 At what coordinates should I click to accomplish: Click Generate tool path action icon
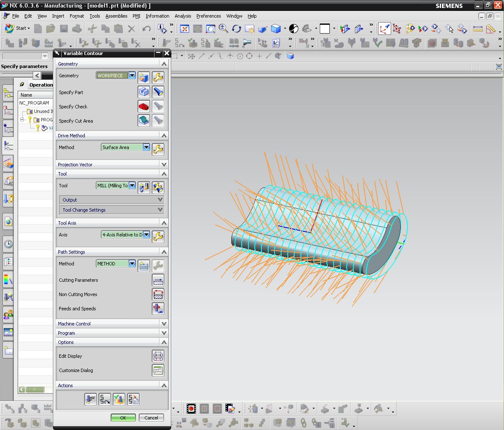tap(91, 399)
